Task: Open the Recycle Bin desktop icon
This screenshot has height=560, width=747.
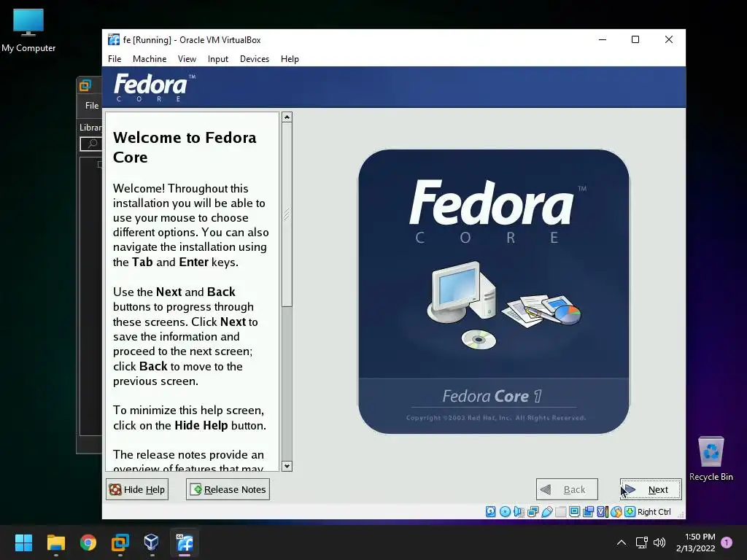Action: [x=711, y=459]
